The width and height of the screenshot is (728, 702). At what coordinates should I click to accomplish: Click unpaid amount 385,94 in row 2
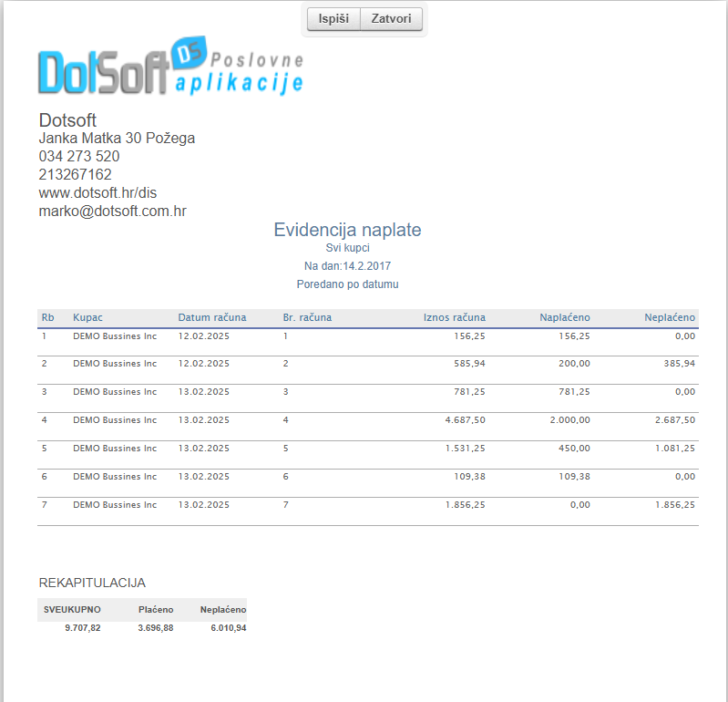coord(679,364)
